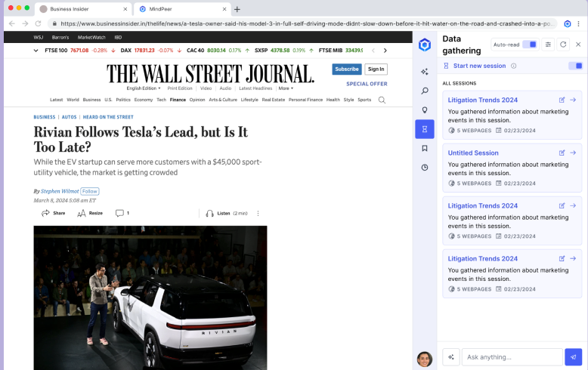
Task: Open the Untitled Session with its arrow
Action: click(x=573, y=153)
